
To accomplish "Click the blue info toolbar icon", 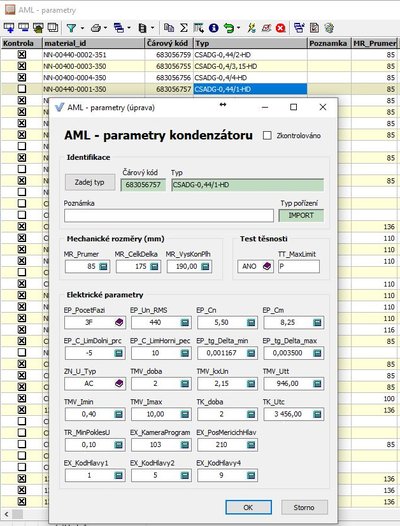I will 213,28.
